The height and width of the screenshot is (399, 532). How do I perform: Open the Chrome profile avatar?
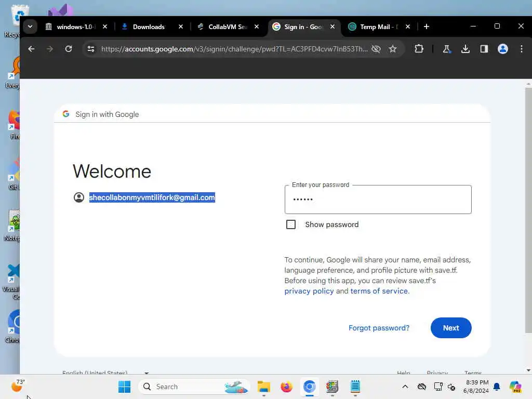coord(503,49)
